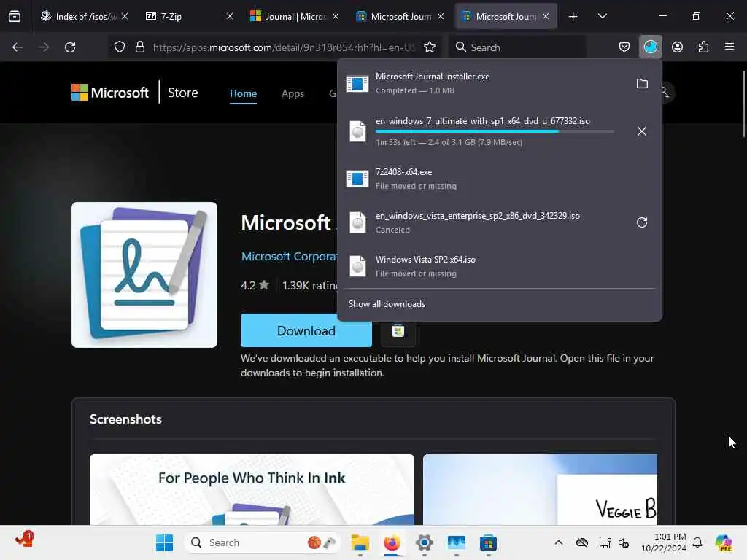Open in Microsoft Store app icon button

(x=398, y=330)
